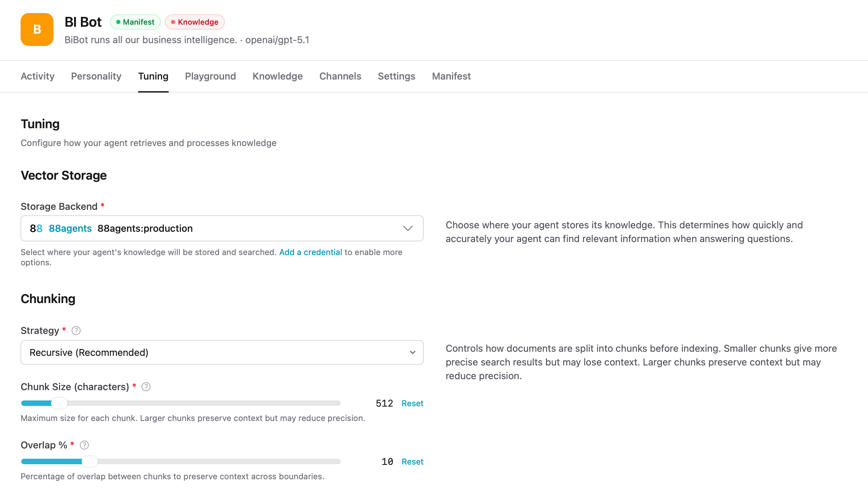Select the Recursive (Recommended) strategy box
The width and height of the screenshot is (868, 493).
click(206, 352)
